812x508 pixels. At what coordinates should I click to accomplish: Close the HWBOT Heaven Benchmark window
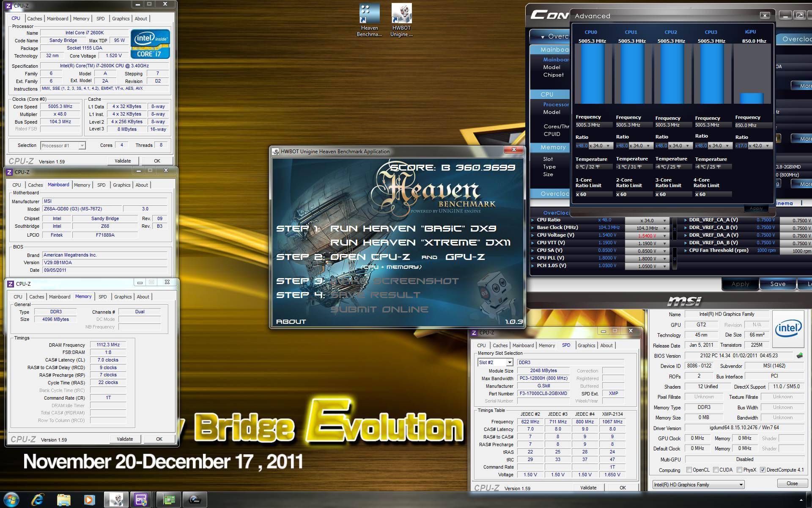click(514, 149)
